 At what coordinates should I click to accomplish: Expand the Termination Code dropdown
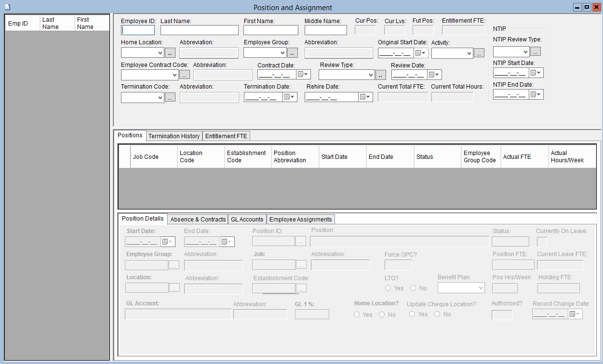click(x=161, y=97)
